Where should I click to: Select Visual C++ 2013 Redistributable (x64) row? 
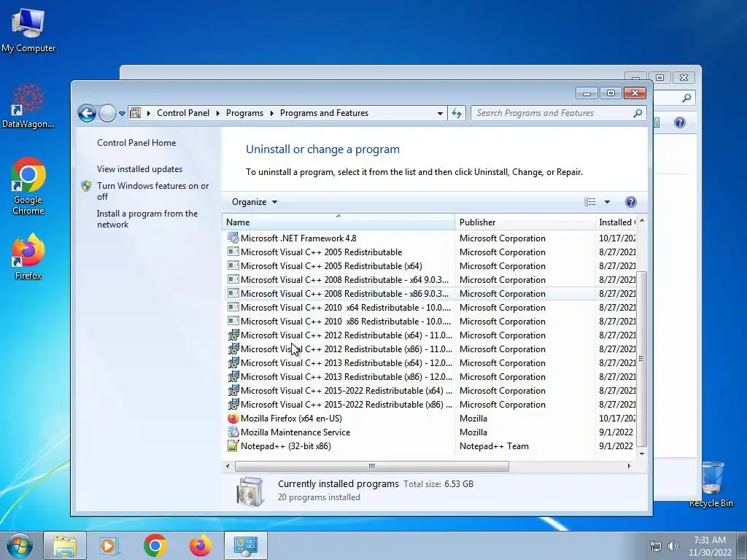430,363
